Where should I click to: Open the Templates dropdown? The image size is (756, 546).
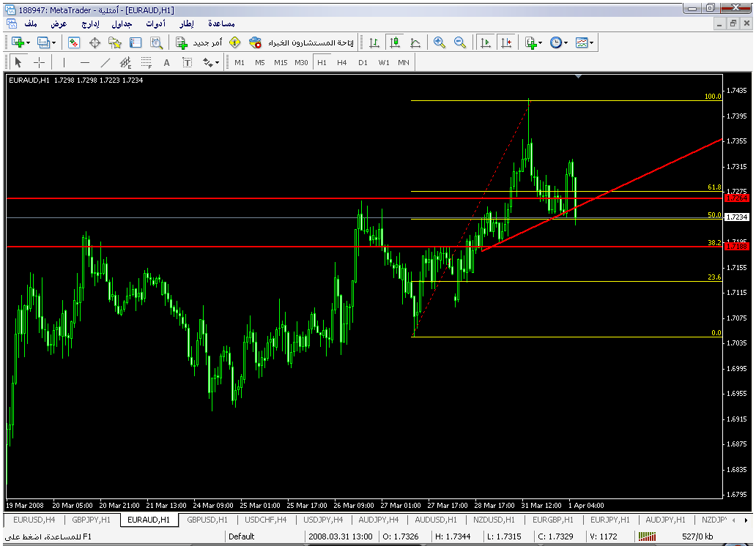585,43
